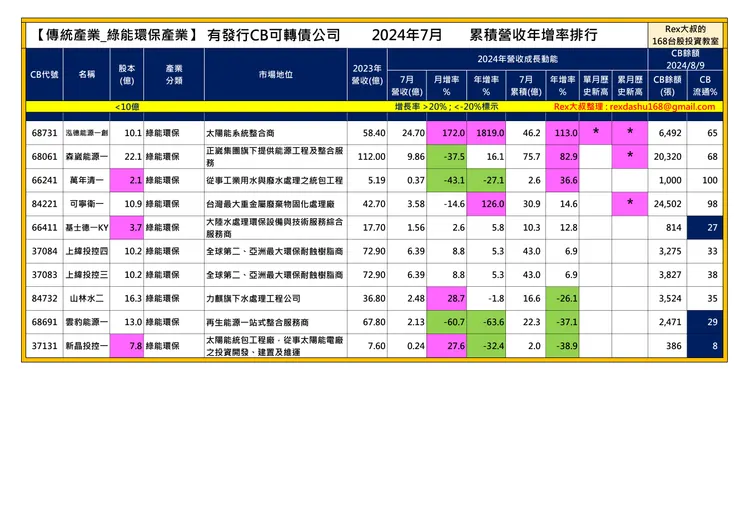Select the name cell '基士德一KY'
Screen dimensions: 740x523
[x=86, y=228]
